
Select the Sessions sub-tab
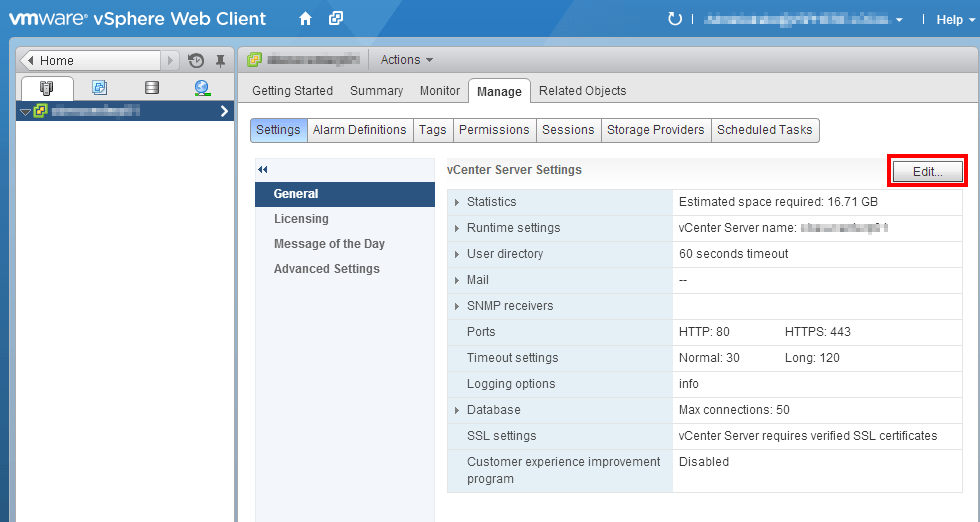coord(568,130)
